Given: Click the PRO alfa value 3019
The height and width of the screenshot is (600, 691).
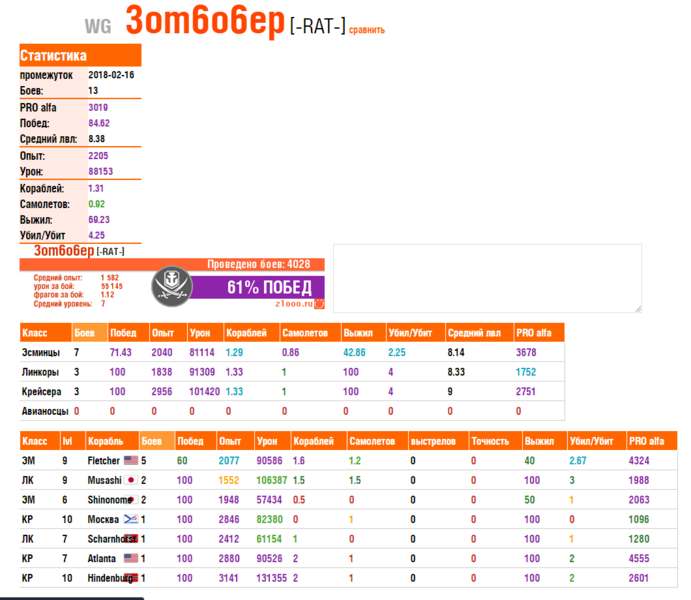Looking at the screenshot, I should point(98,107).
